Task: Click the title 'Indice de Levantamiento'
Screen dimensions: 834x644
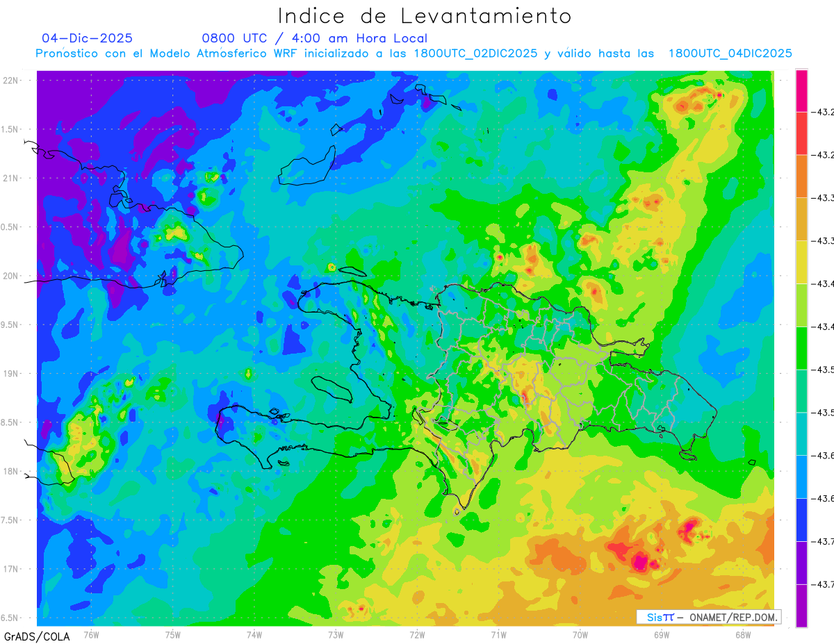Action: (425, 15)
